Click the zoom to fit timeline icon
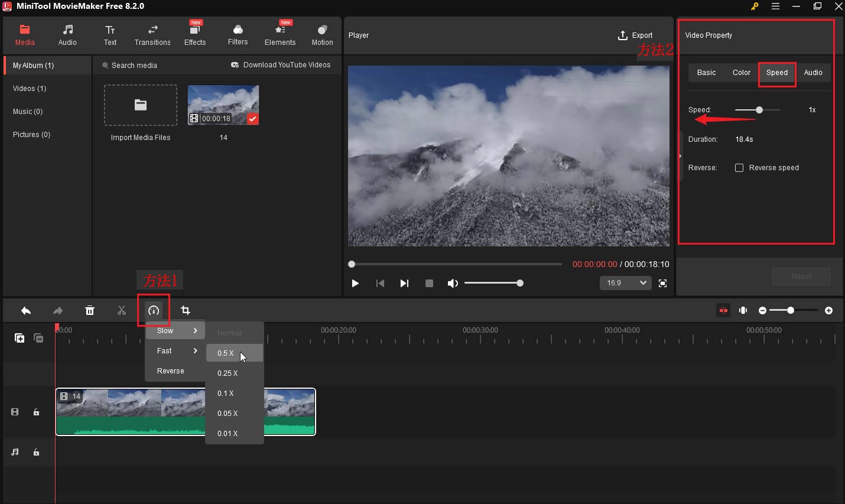The height and width of the screenshot is (504, 845). click(743, 310)
